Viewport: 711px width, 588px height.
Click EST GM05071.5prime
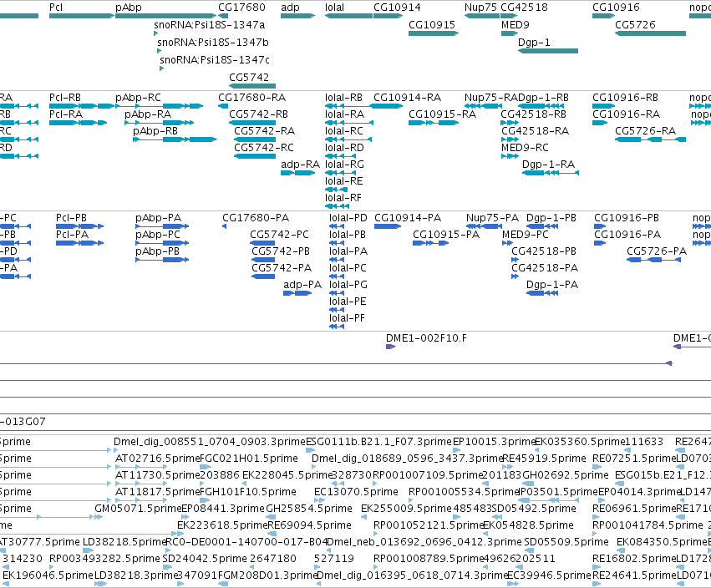pos(138,508)
